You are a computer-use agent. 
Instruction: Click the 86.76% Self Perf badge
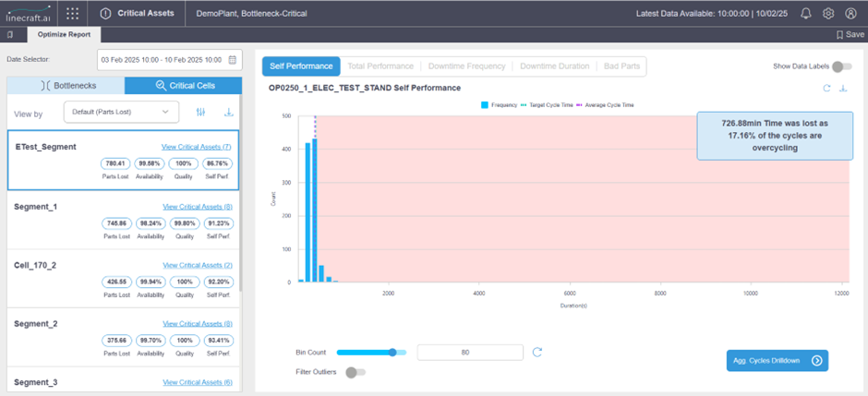click(218, 163)
